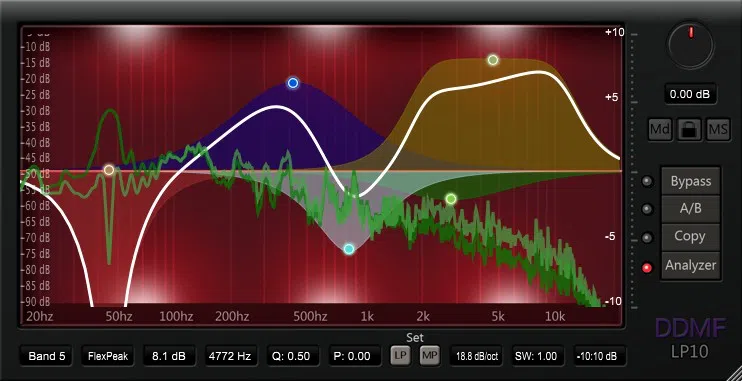Open the Band 5 selector
The image size is (742, 381).
tap(46, 356)
